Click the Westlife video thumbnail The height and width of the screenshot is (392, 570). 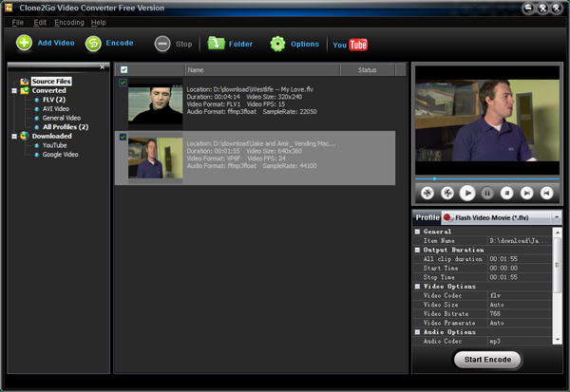(x=155, y=103)
